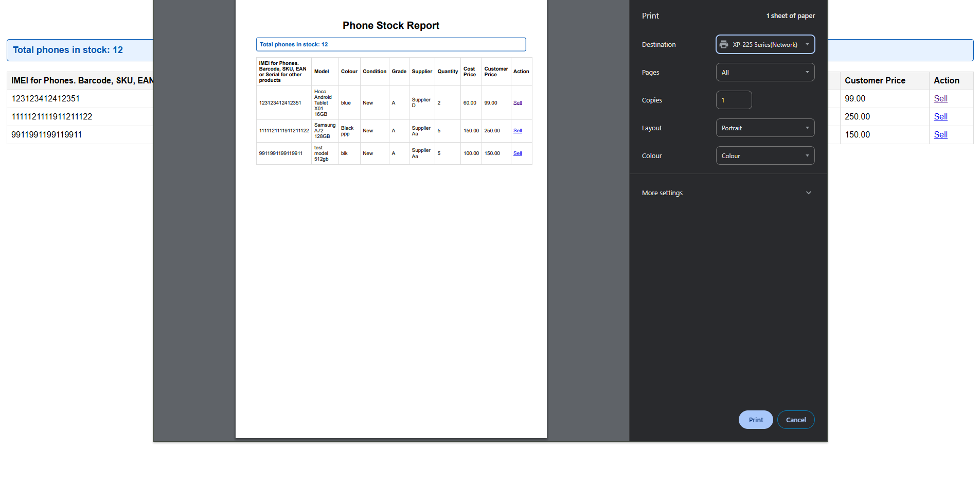Click the Quantity column header in preview
This screenshot has width=980, height=483.
[x=448, y=72]
